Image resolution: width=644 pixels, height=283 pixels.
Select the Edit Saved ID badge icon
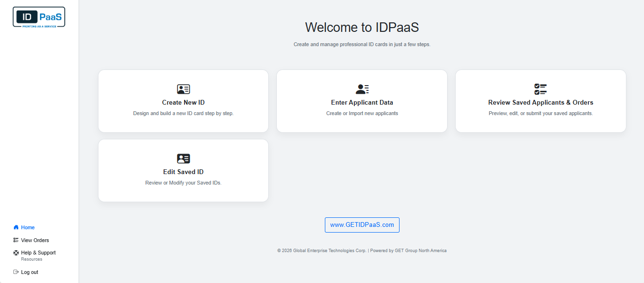[183, 158]
